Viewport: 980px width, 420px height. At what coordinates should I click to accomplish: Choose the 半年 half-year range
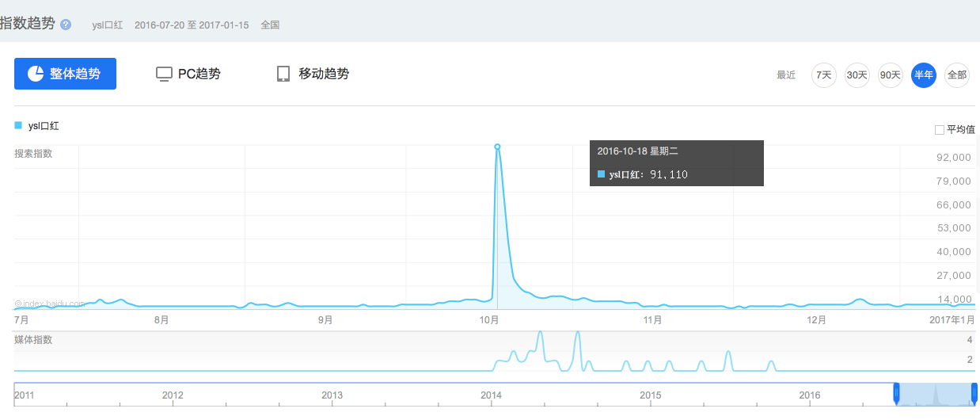point(924,75)
